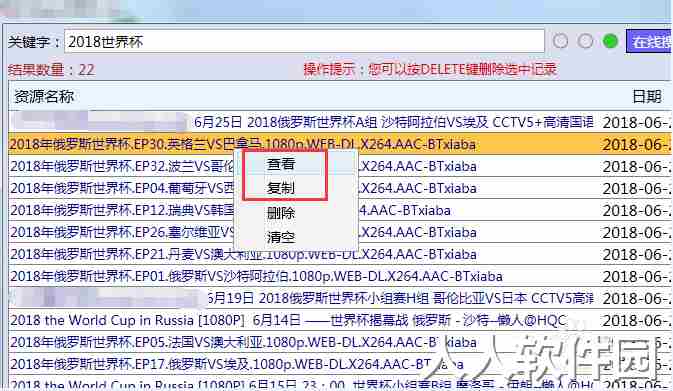Select the EP01 俄罗斯VS沙特阿拉伯 row
Viewport: 673px width, 391px height.
point(340,276)
